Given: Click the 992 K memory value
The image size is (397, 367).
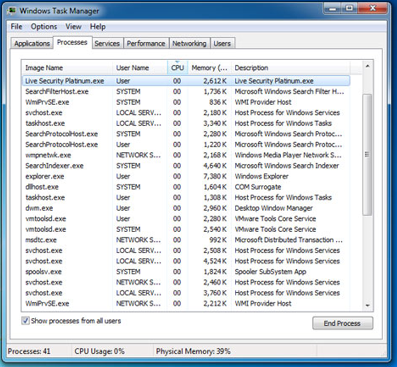Looking at the screenshot, I should tap(218, 240).
